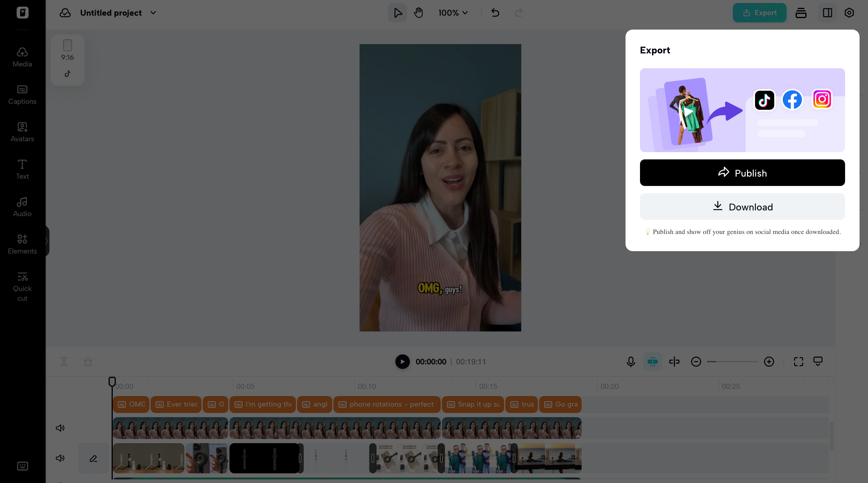Click the Facebook logo in export banner

click(792, 100)
